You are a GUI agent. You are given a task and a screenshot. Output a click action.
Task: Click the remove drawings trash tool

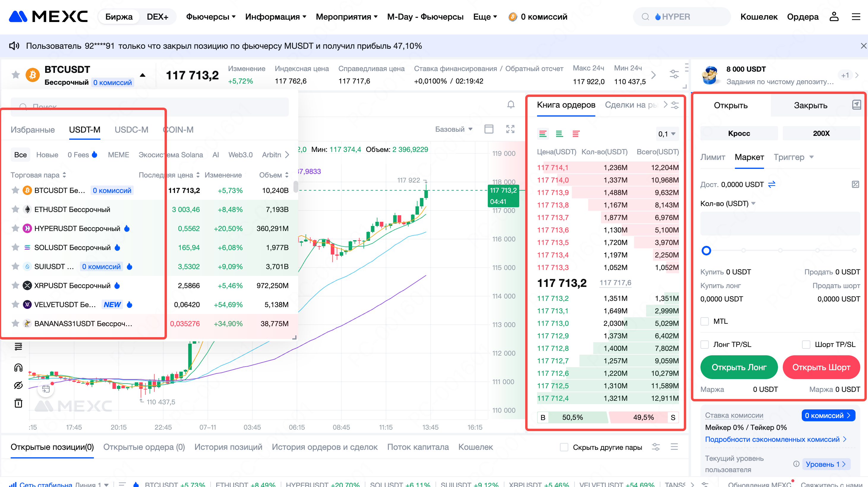(x=18, y=403)
